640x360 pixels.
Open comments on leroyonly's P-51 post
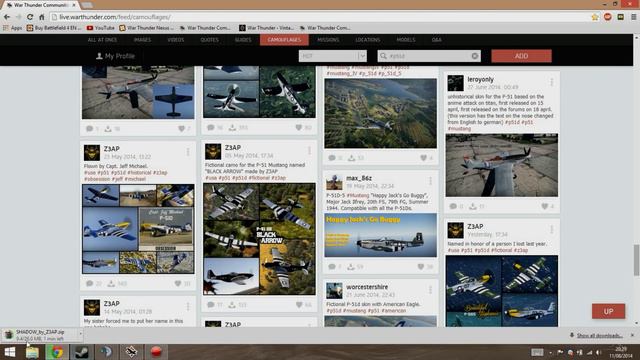pyautogui.click(x=453, y=206)
